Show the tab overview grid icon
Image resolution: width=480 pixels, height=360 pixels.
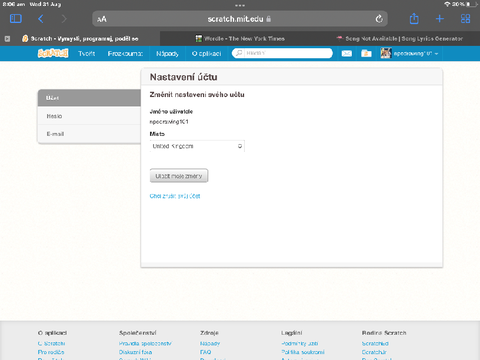coord(465,19)
